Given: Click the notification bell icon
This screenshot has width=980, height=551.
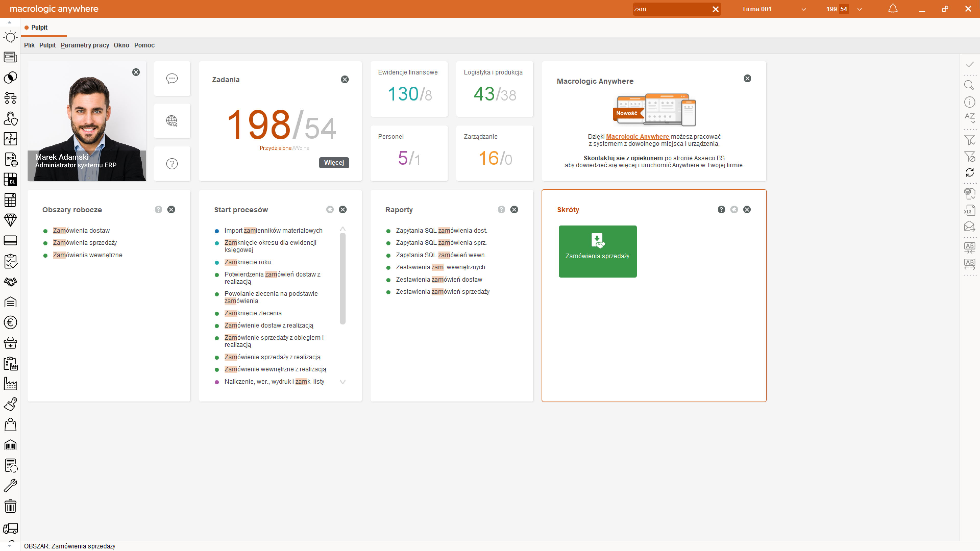Looking at the screenshot, I should [892, 9].
